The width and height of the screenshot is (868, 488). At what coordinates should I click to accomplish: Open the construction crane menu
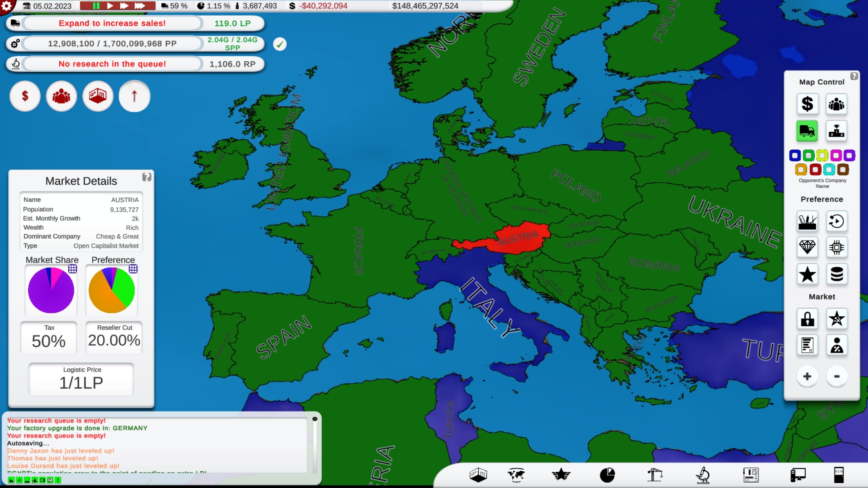tap(655, 475)
